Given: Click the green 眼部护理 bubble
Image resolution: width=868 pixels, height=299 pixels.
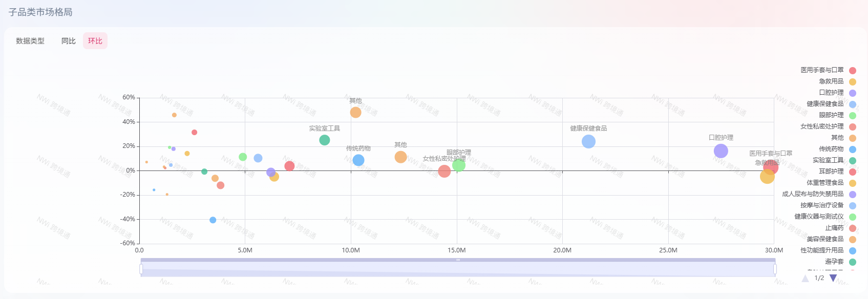Looking at the screenshot, I should 459,165.
